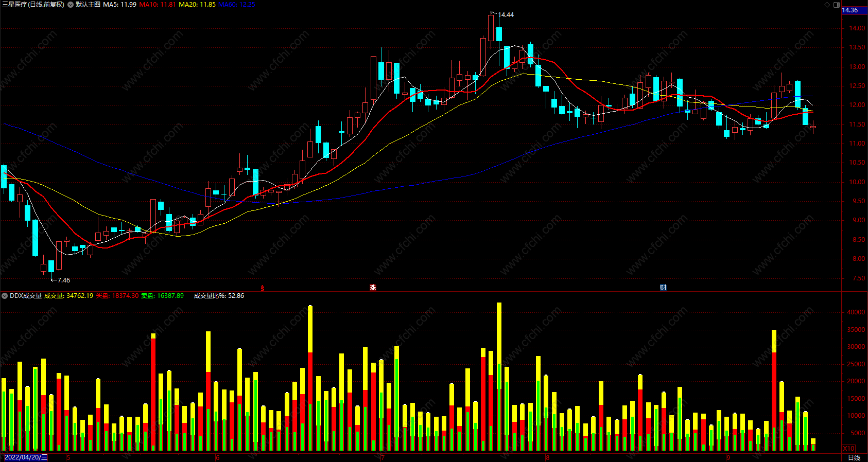The height and width of the screenshot is (462, 868).
Task: Click the 2022/04/20/三 date label
Action: point(26,457)
